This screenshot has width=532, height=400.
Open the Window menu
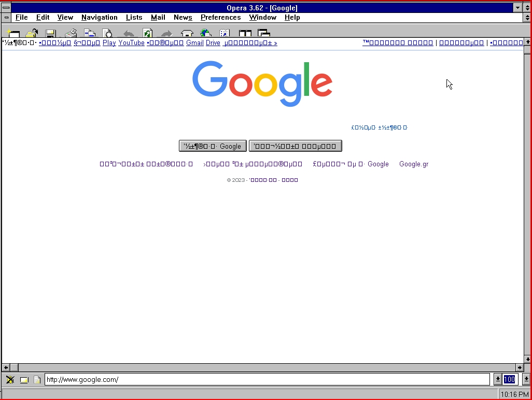(262, 17)
